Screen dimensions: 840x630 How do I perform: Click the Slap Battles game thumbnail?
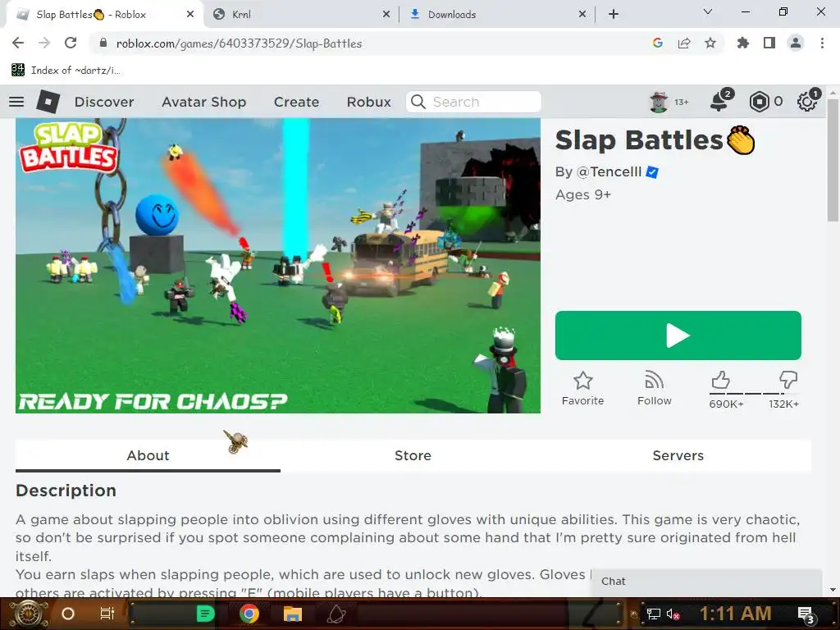click(x=278, y=266)
